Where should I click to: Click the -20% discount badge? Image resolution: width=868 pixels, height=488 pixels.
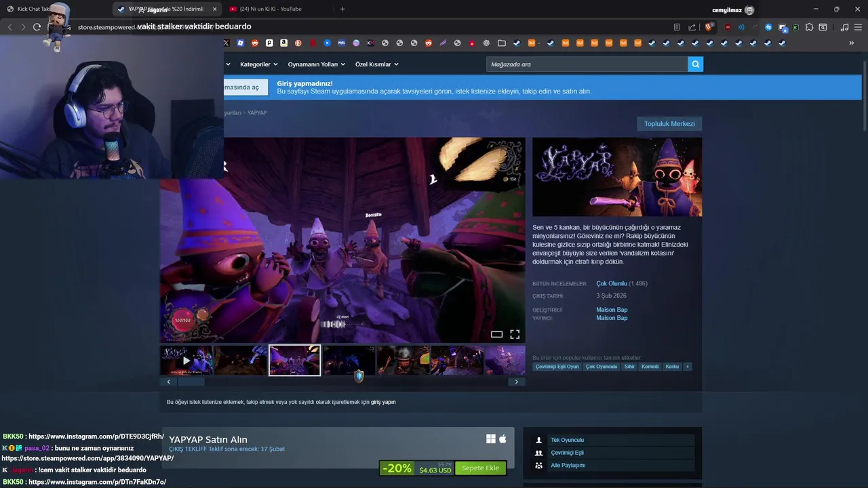(x=397, y=468)
